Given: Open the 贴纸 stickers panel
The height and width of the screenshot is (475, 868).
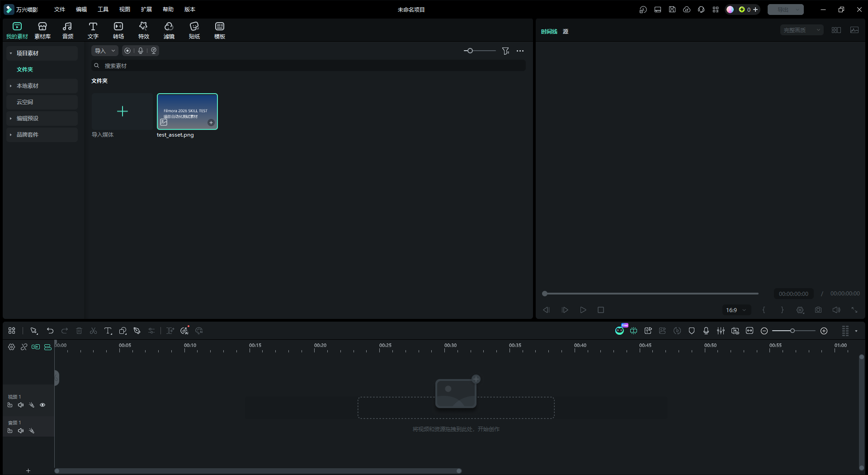Looking at the screenshot, I should (194, 30).
